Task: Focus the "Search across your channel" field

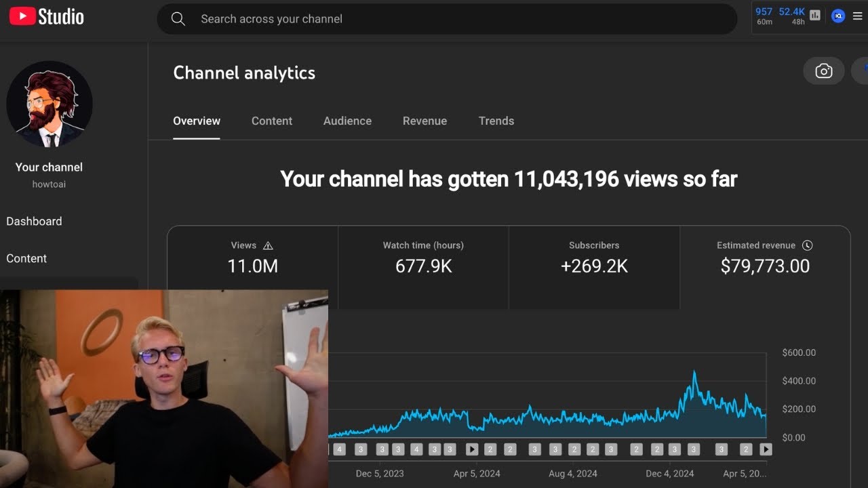Action: pos(447,19)
